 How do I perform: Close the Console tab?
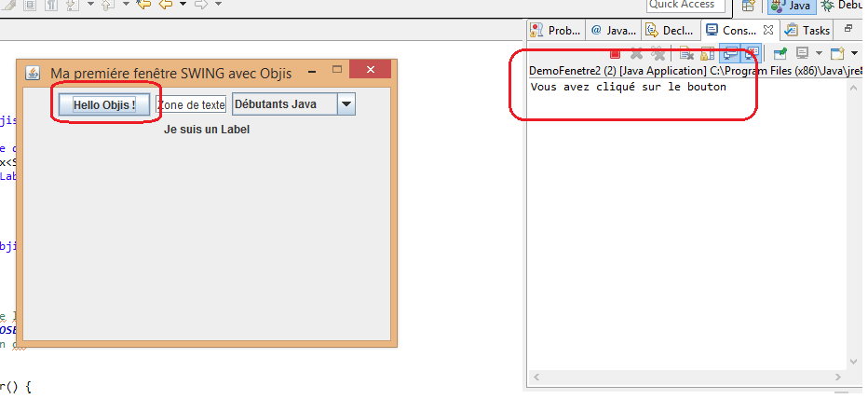click(769, 30)
